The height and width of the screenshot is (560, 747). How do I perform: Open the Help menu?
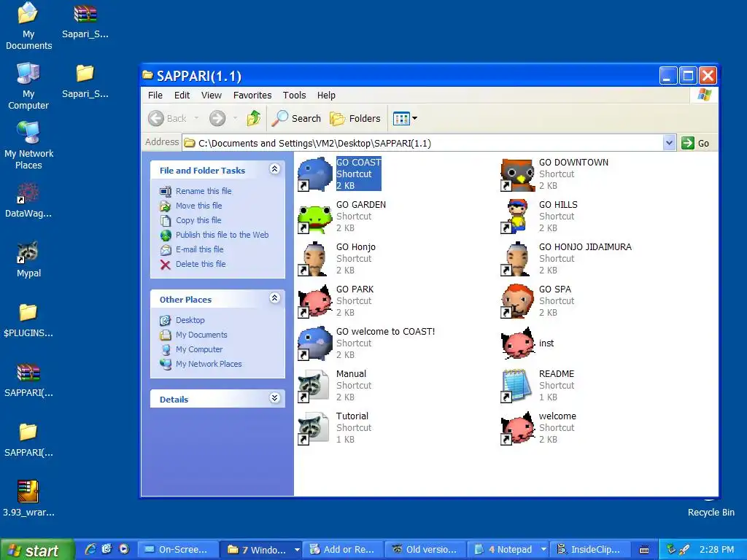326,96
